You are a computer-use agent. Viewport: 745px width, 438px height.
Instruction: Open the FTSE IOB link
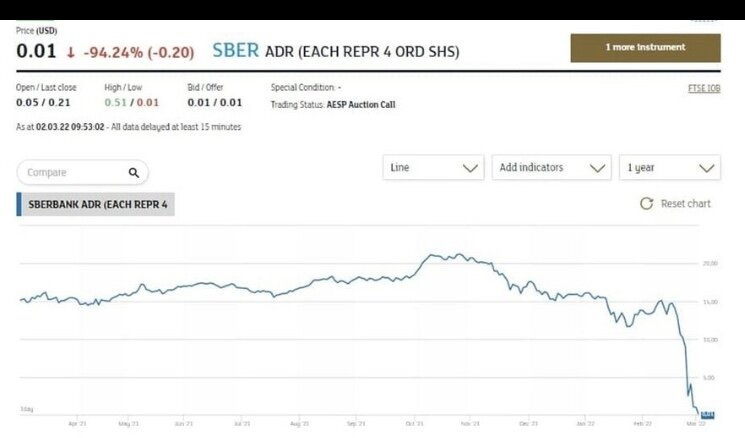[x=704, y=88]
